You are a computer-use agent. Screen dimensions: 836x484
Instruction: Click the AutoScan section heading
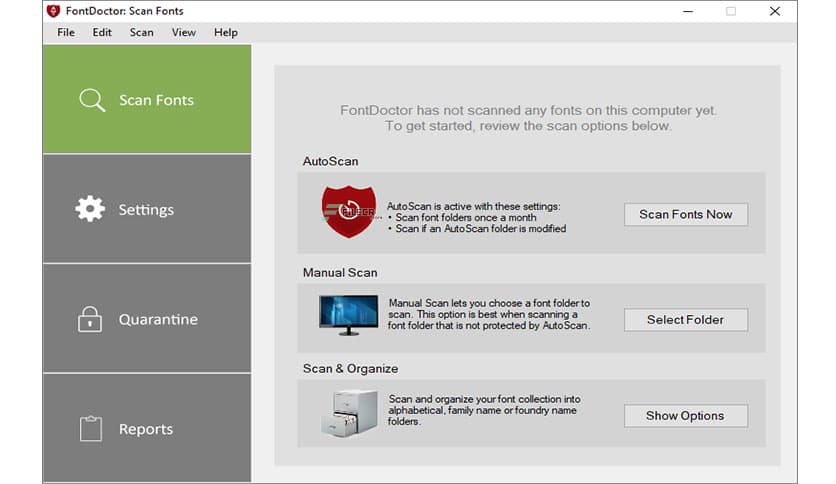pos(331,162)
